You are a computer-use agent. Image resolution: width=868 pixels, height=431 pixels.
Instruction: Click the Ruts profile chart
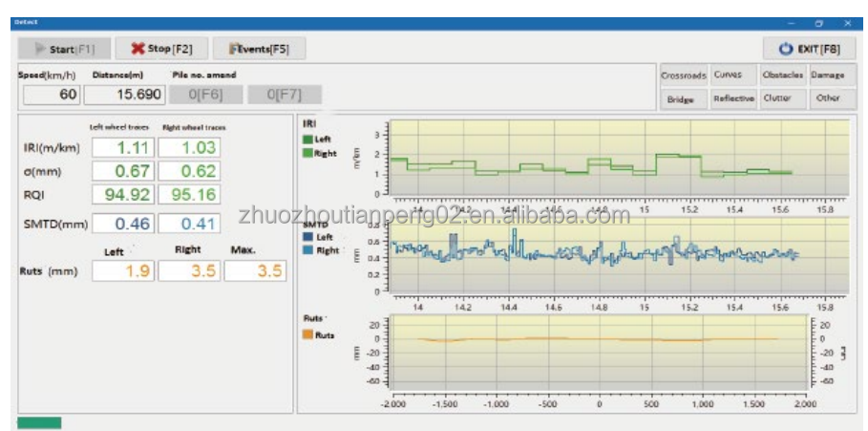(x=600, y=353)
